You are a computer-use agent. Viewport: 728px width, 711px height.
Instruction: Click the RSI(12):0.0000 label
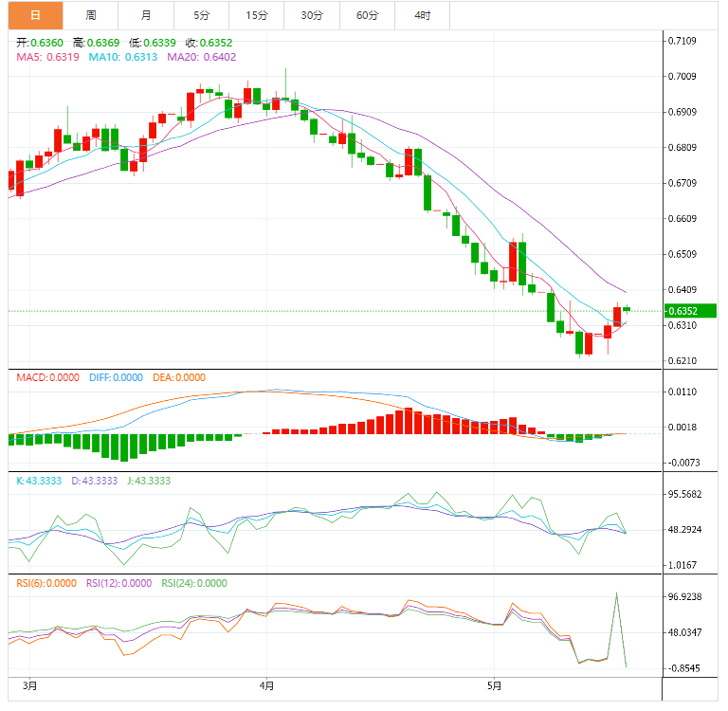(x=118, y=583)
